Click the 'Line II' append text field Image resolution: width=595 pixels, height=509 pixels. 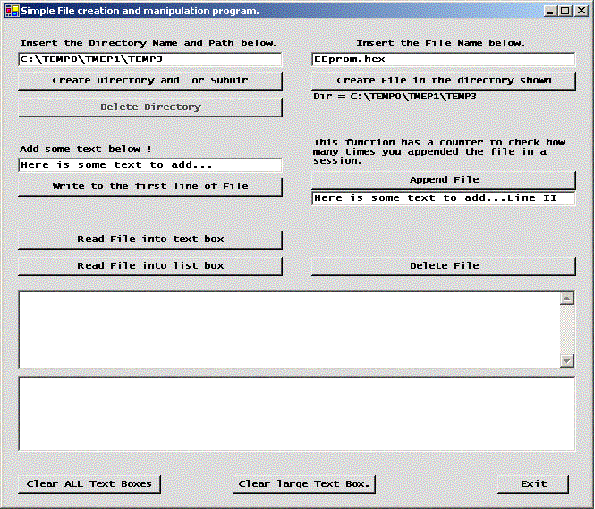[443, 198]
